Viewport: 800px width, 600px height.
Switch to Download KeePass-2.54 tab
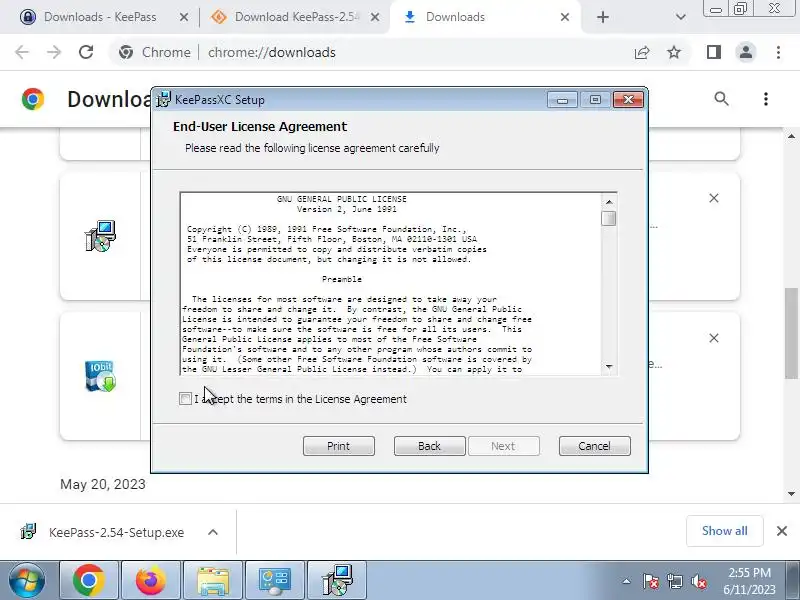click(x=297, y=17)
